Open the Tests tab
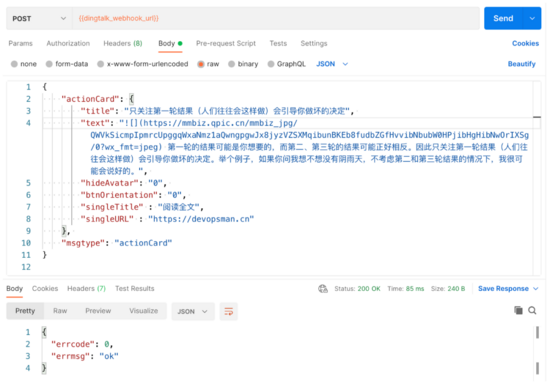 pyautogui.click(x=278, y=43)
